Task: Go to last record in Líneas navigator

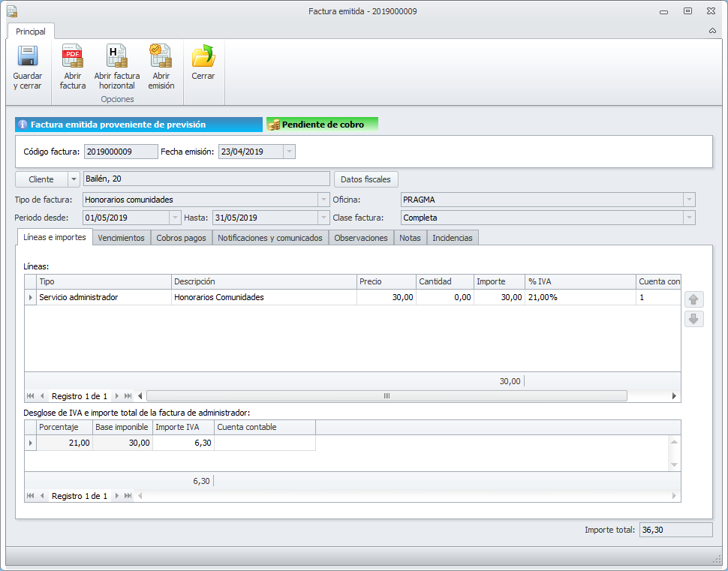Action: tap(128, 395)
